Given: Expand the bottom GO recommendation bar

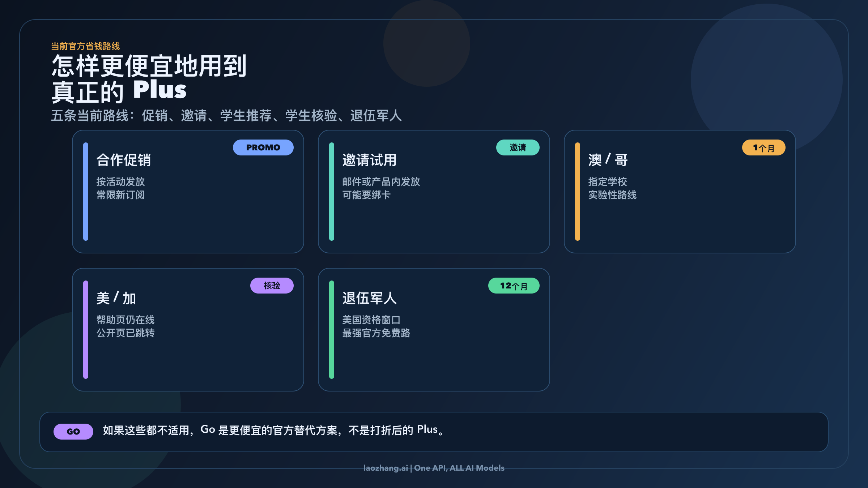Looking at the screenshot, I should coord(434,431).
